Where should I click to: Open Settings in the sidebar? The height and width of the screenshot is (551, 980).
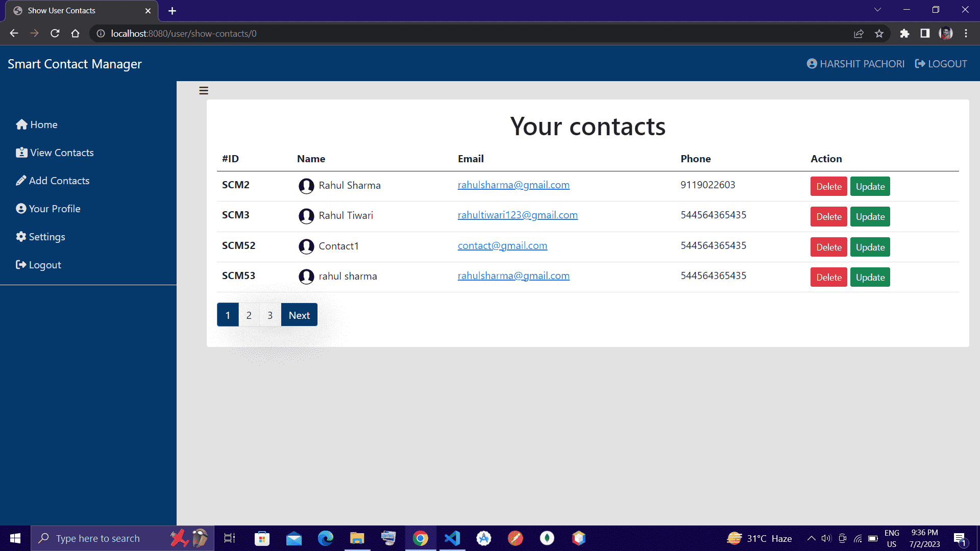(40, 237)
